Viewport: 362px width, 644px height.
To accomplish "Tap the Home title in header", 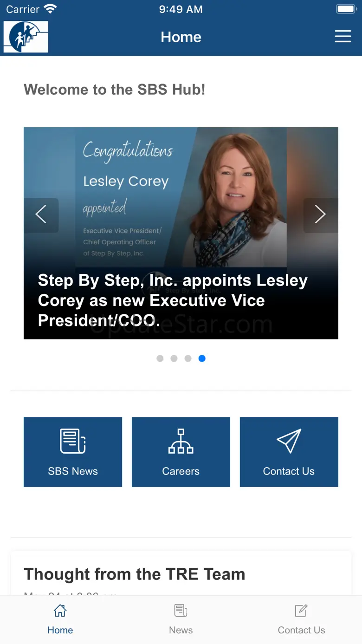I will coord(181,37).
